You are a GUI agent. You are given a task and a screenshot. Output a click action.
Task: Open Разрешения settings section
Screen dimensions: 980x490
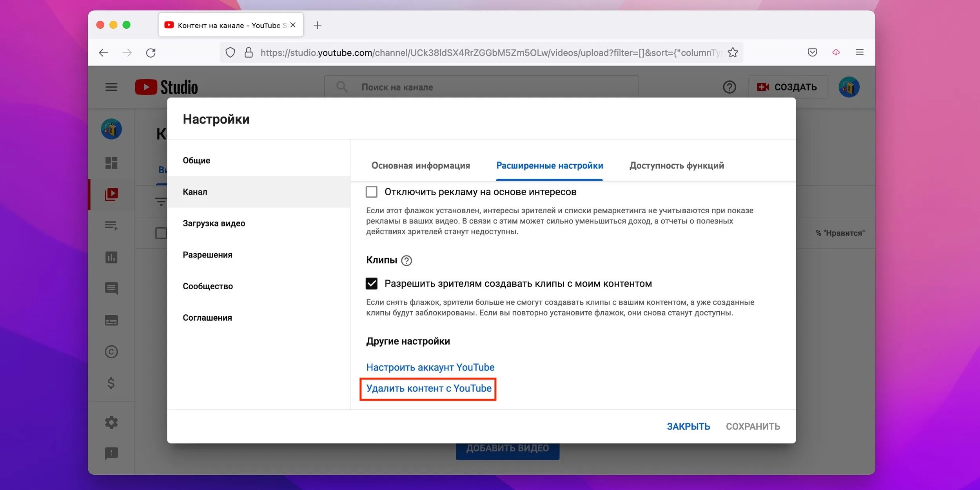pyautogui.click(x=208, y=255)
